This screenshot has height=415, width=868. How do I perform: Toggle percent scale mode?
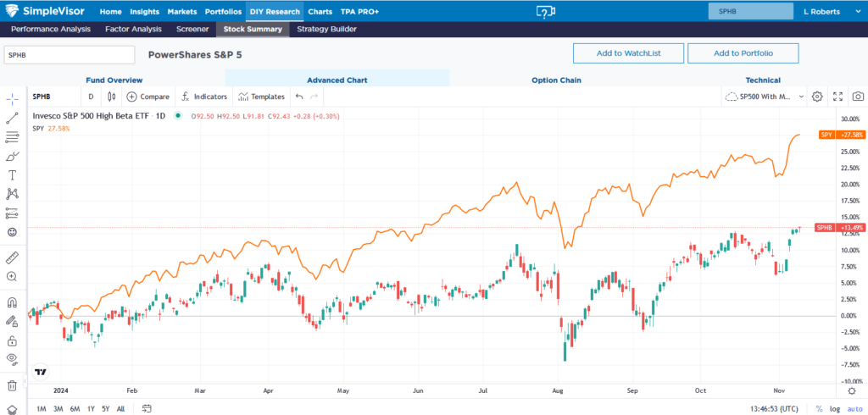819,409
